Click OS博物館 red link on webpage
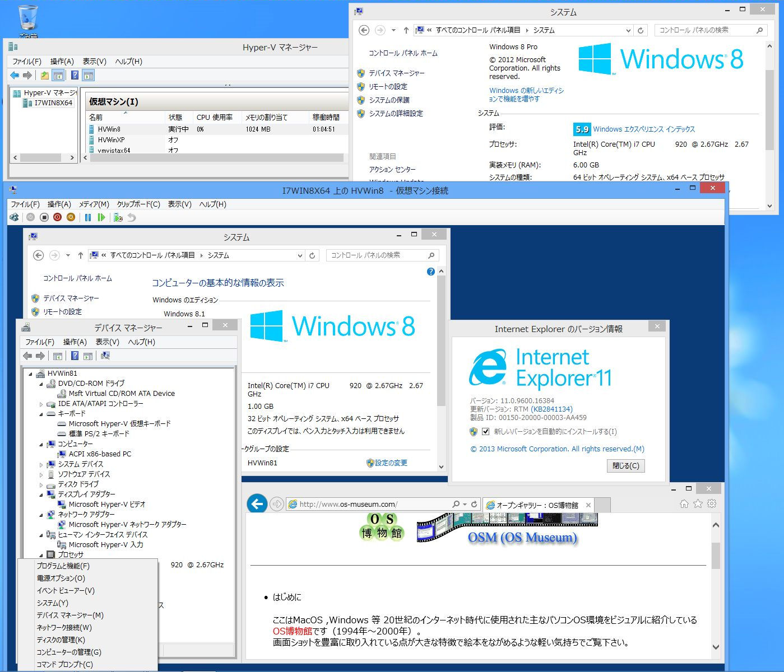784x672 pixels. pos(292,631)
